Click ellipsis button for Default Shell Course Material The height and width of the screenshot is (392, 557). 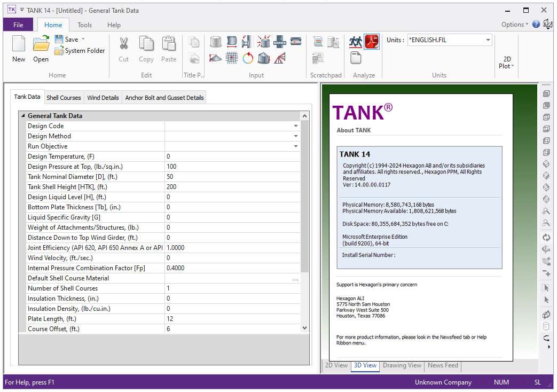click(295, 279)
